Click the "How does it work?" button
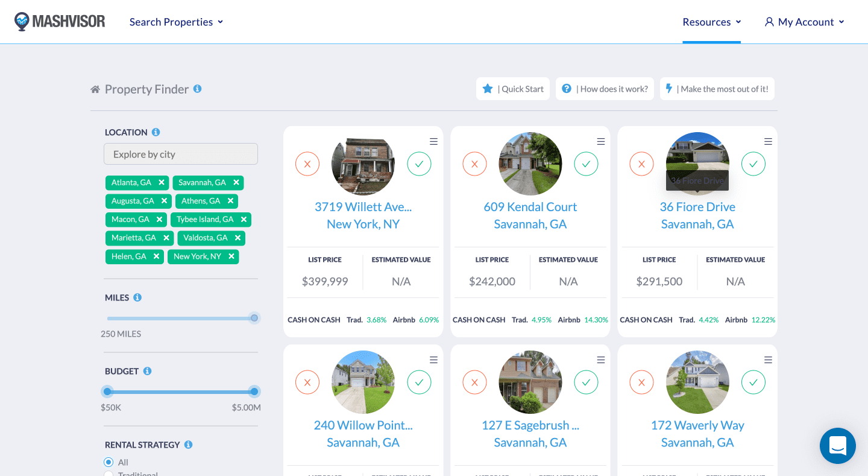 [605, 89]
